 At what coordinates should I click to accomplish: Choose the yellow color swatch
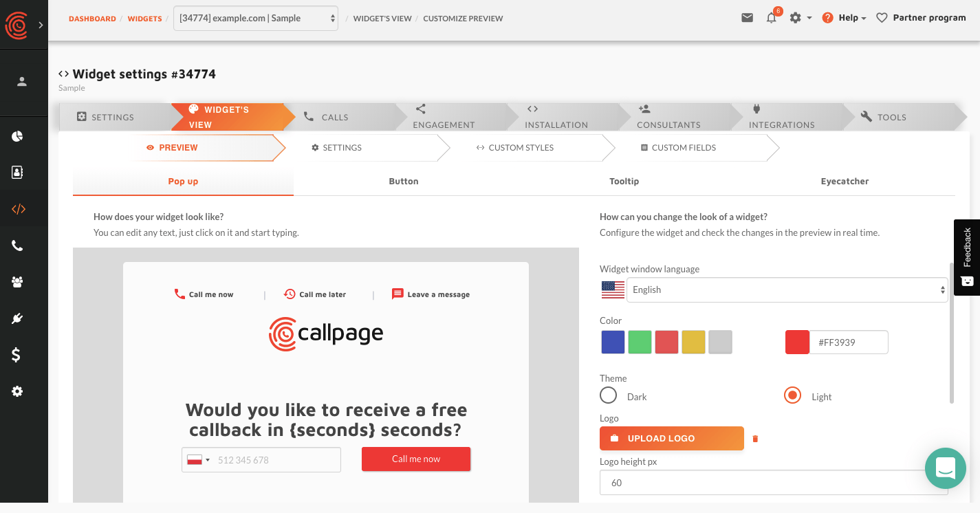(x=693, y=342)
